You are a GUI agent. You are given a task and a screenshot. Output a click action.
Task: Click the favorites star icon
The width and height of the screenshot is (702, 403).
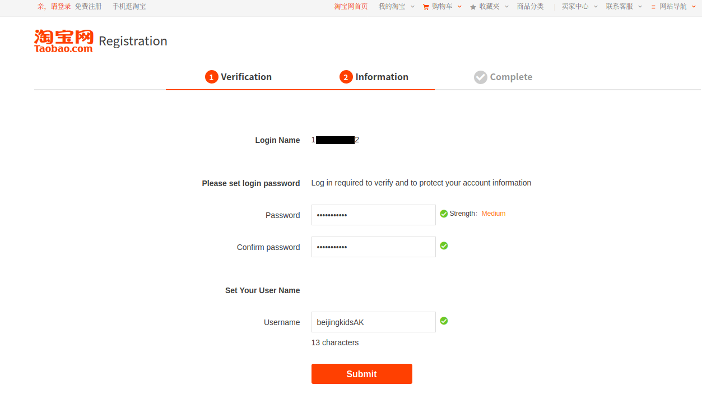[x=473, y=7]
